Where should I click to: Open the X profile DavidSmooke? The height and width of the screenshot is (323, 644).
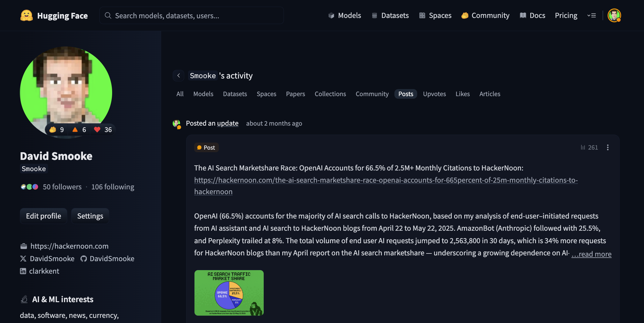point(47,259)
